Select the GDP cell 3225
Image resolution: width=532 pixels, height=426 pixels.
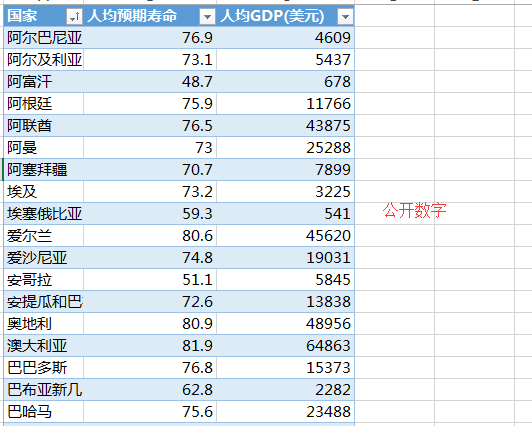pyautogui.click(x=285, y=192)
